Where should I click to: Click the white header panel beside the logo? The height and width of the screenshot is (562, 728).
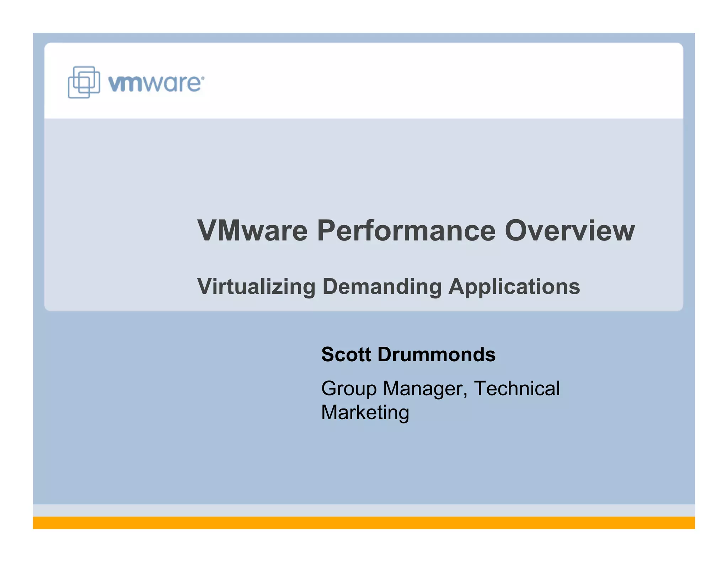(x=427, y=81)
